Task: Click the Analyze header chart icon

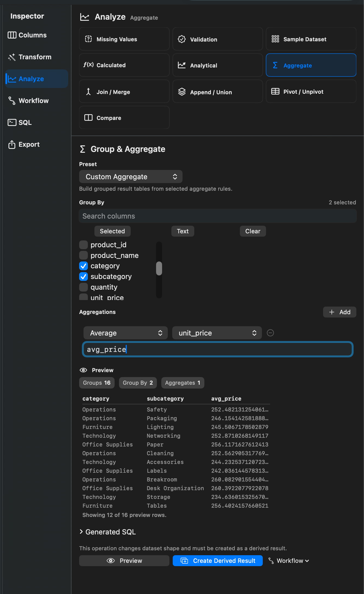Action: click(x=85, y=17)
